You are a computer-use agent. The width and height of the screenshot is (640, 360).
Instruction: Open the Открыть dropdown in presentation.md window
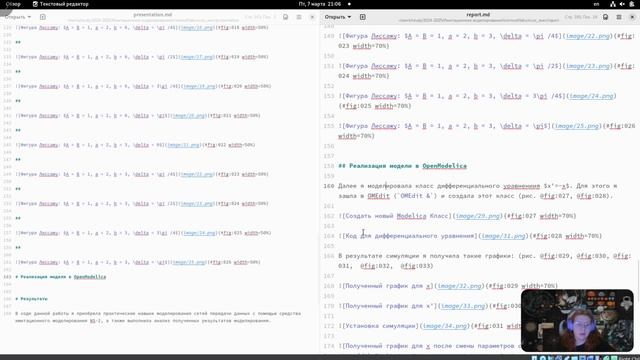tap(18, 17)
